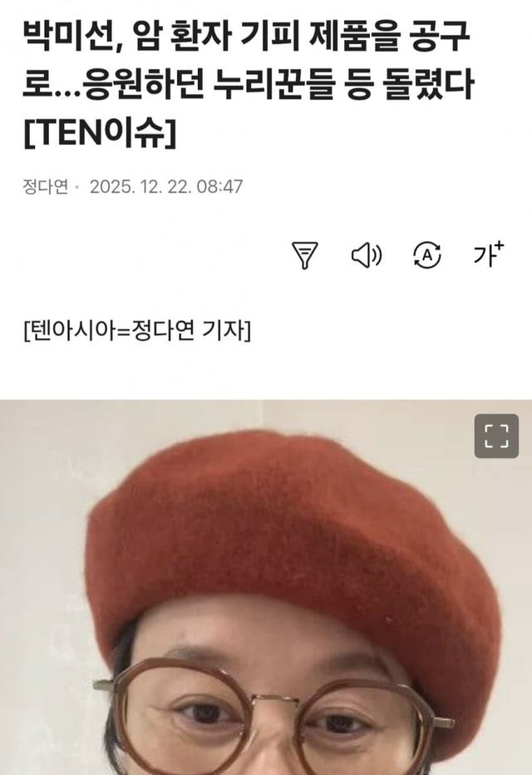This screenshot has width=532, height=775.
Task: Click the article headline starting 박미선
Action: [x=249, y=86]
